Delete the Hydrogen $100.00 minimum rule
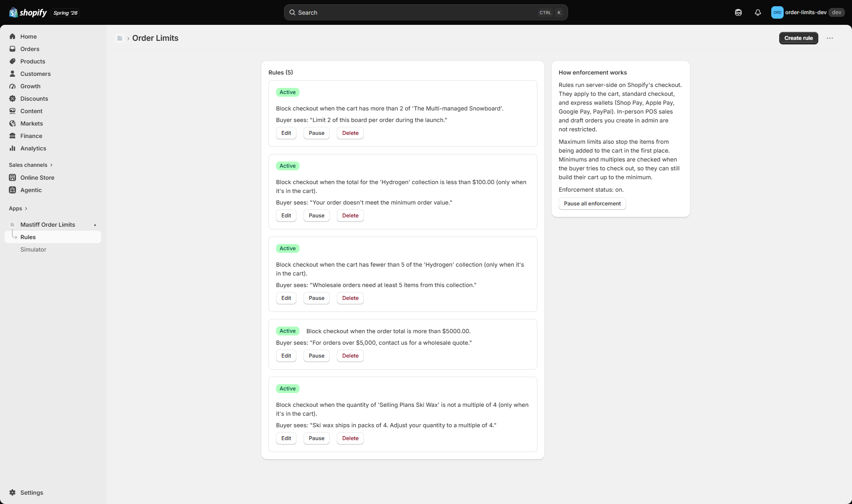This screenshot has height=504, width=852. point(350,216)
